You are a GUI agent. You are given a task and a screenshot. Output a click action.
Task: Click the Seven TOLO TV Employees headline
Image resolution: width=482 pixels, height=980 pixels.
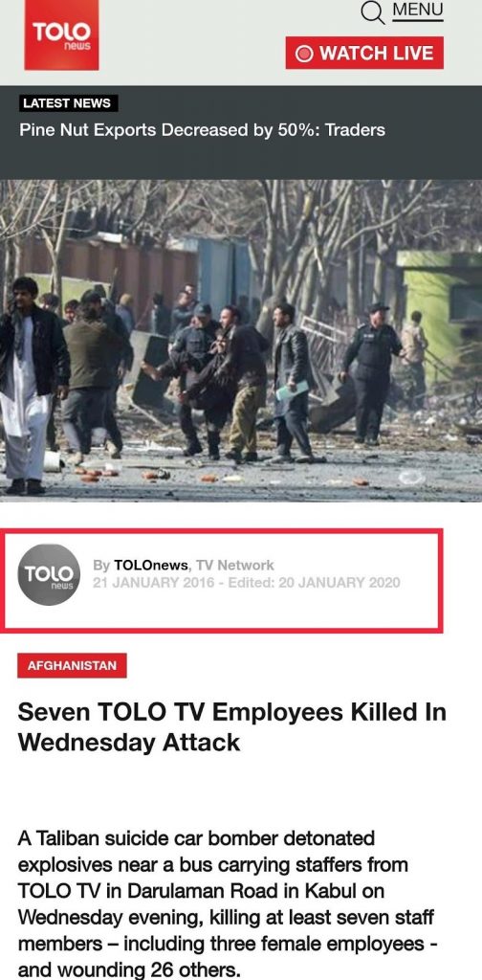click(x=231, y=727)
